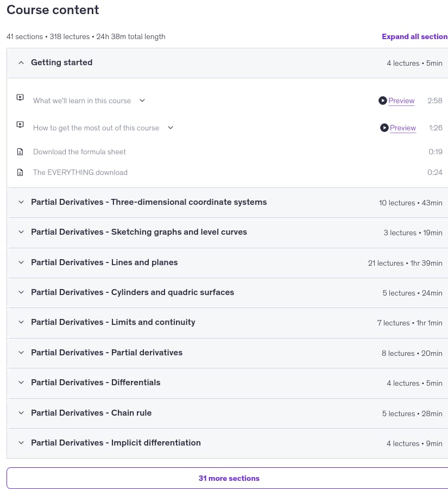
Task: Click '21 lectures • 1hr 39min' text
Action: pos(405,263)
